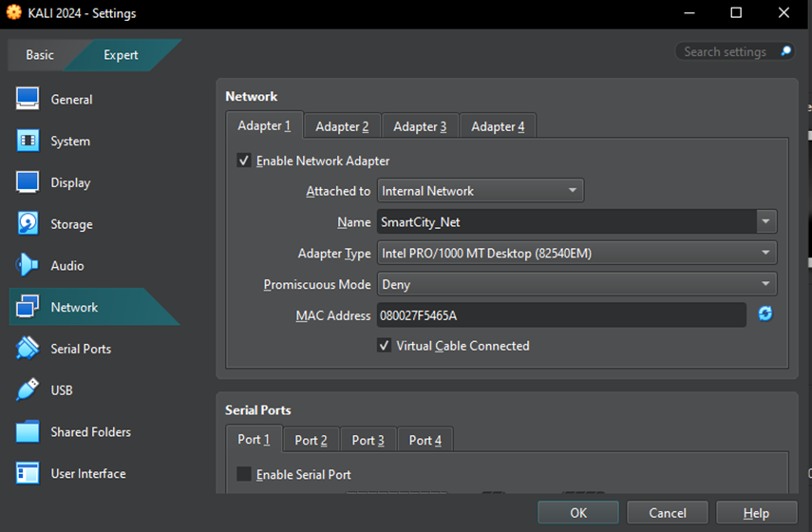Click the Network monitors icon

28,306
